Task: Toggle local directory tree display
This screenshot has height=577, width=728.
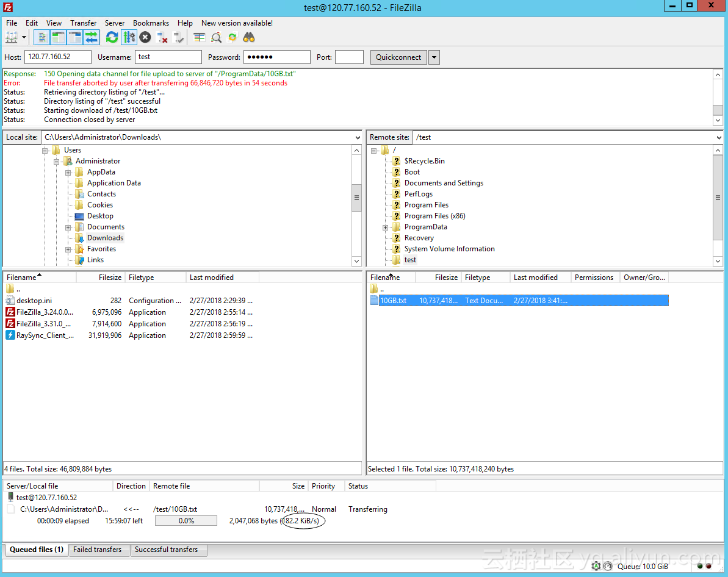Action: click(x=59, y=37)
